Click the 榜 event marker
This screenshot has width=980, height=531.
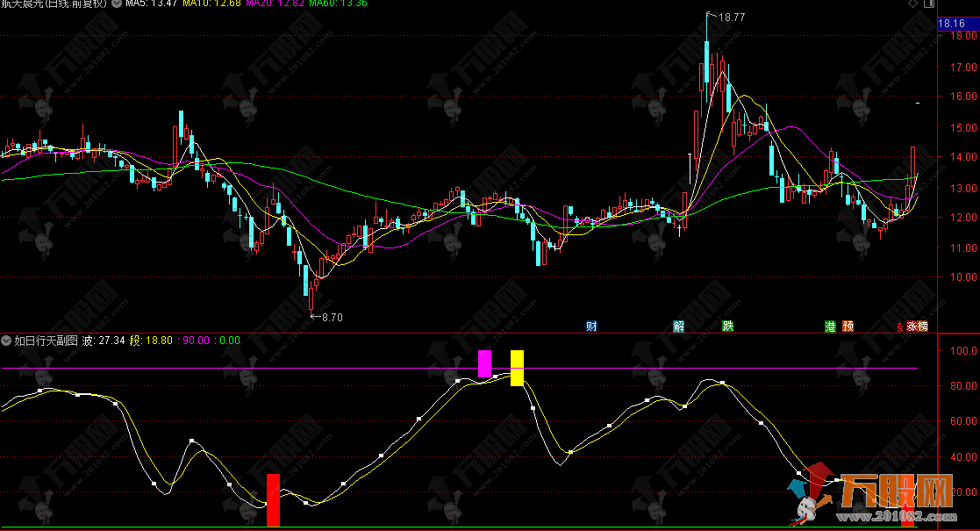pos(922,326)
